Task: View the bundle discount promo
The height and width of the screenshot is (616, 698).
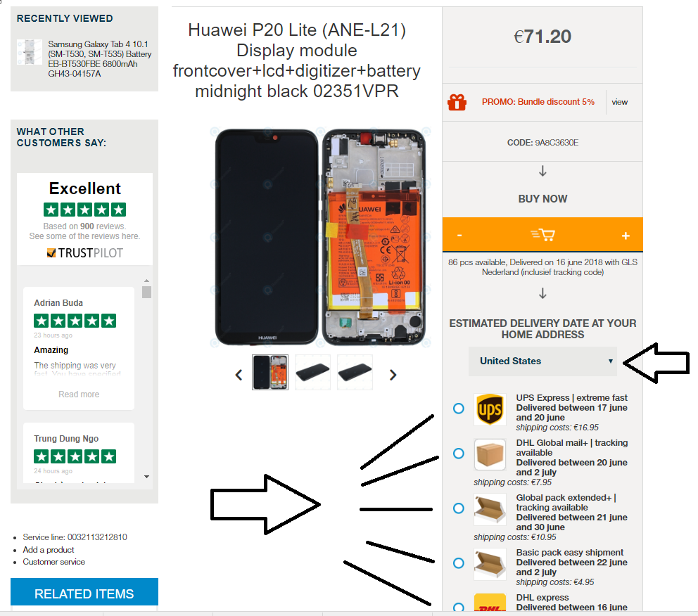Action: (619, 102)
